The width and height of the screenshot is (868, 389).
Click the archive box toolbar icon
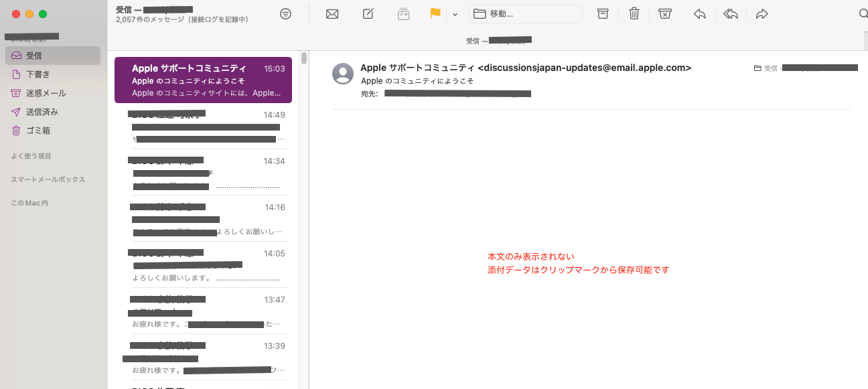603,14
